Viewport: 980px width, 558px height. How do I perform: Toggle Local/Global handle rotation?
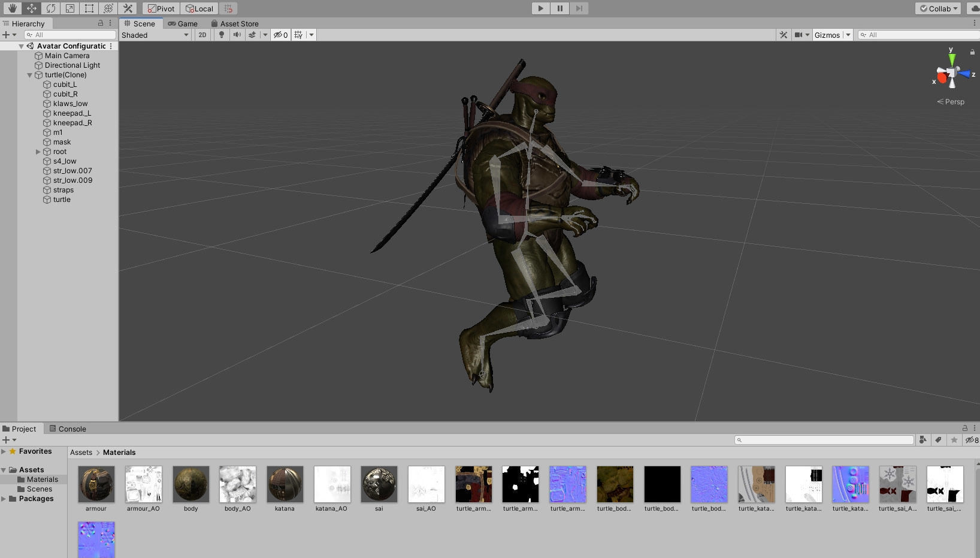(199, 8)
